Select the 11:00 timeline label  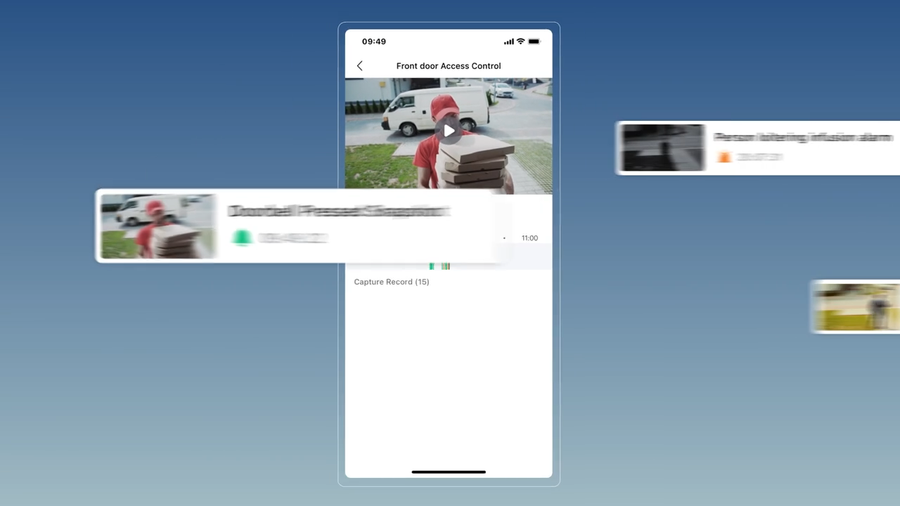[x=530, y=238]
